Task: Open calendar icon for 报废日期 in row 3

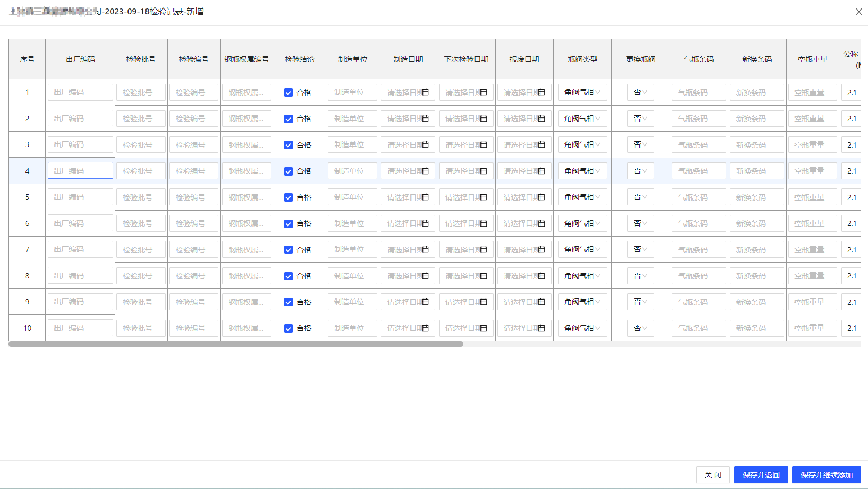Action: pos(542,144)
